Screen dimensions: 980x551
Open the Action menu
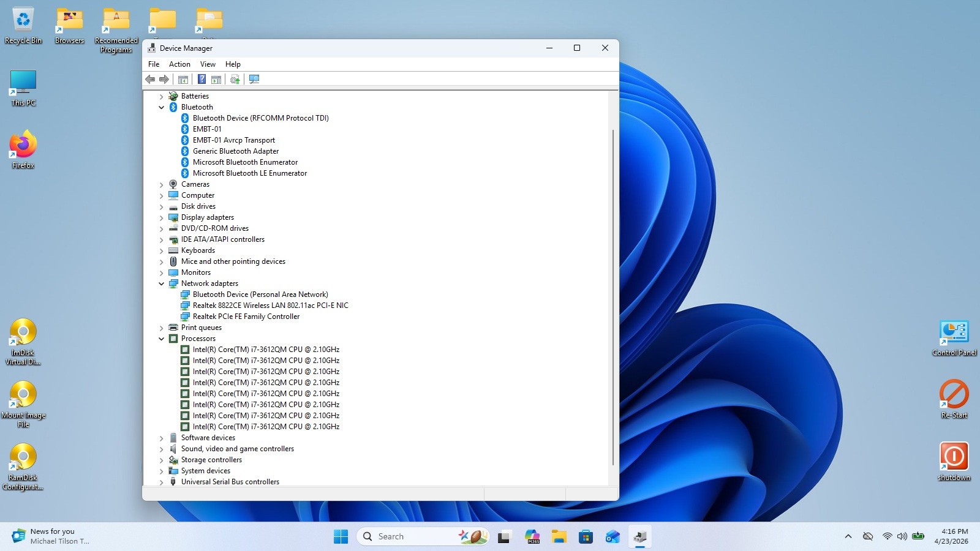[x=179, y=64]
